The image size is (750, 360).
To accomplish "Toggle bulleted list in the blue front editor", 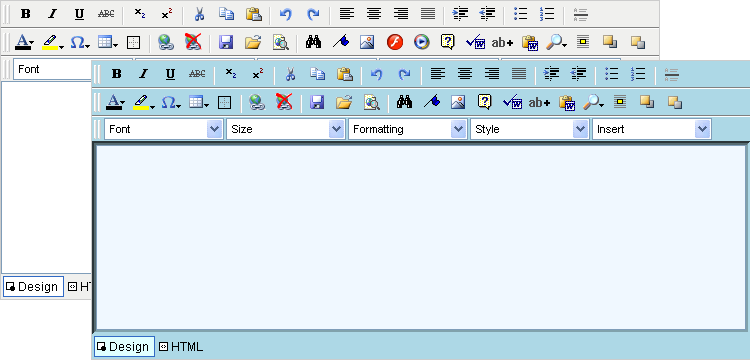I will point(611,74).
